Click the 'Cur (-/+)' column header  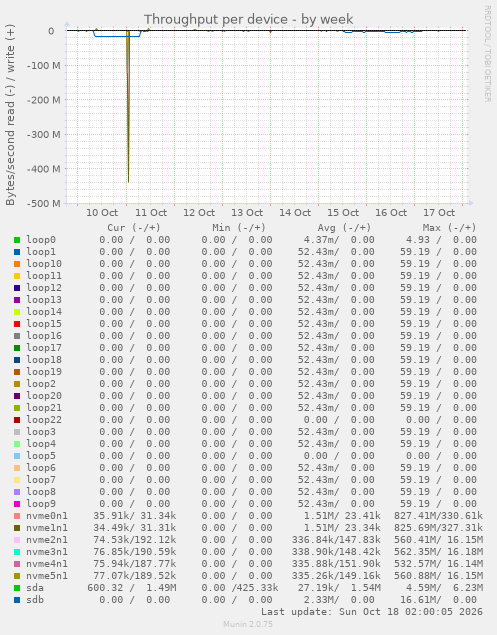[x=134, y=228]
